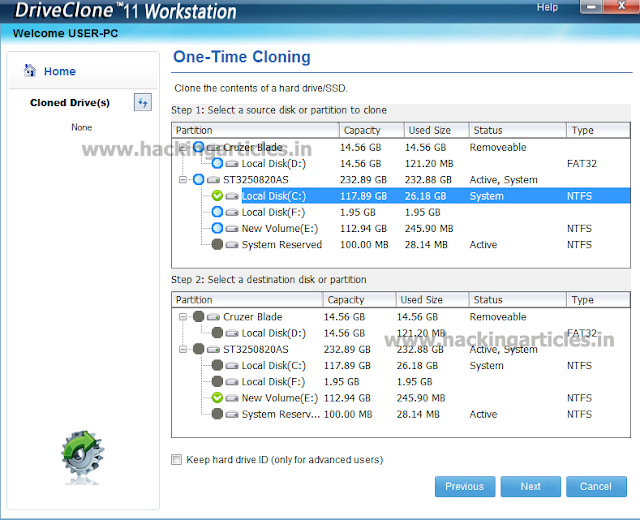Click 'None' under Cloned Drive(s)
The height and width of the screenshot is (520, 640).
coord(82,127)
